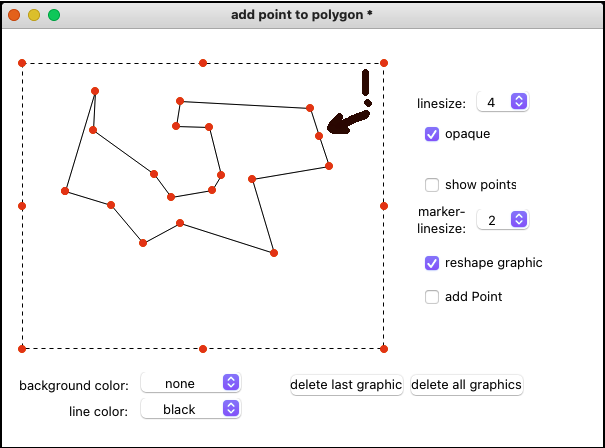The width and height of the screenshot is (605, 448).
Task: Click bottom-right corner resize handle
Action: coord(384,349)
